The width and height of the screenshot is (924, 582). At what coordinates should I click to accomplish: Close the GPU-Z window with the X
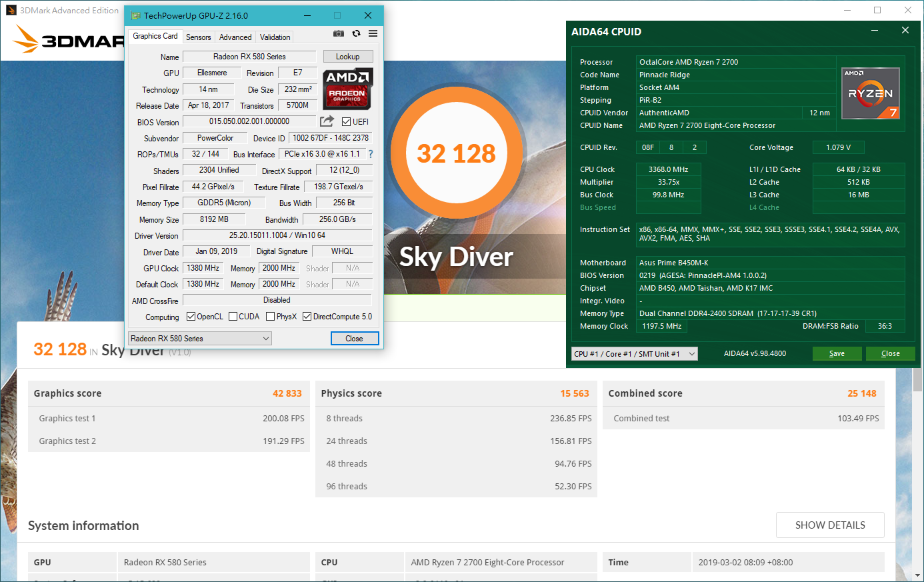click(x=368, y=15)
